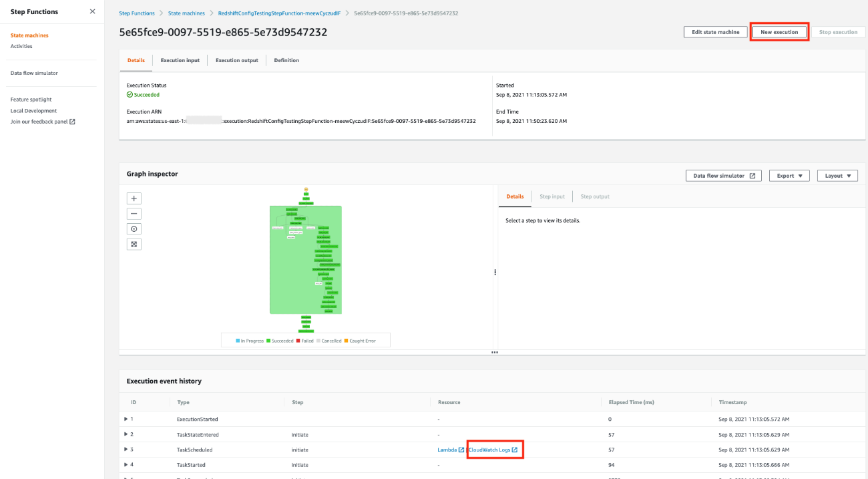The width and height of the screenshot is (868, 479).
Task: Open Activities in sidebar
Action: 21,46
